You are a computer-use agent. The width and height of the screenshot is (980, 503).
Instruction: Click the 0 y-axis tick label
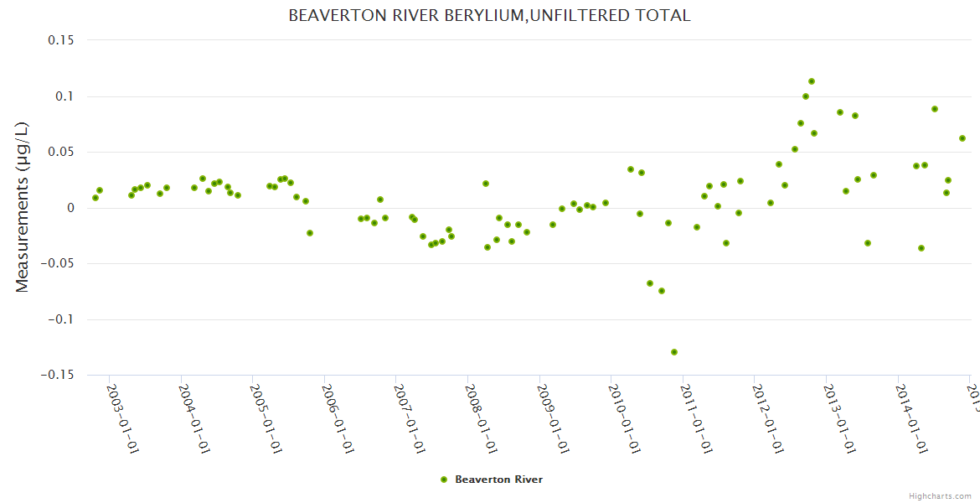pyautogui.click(x=70, y=208)
